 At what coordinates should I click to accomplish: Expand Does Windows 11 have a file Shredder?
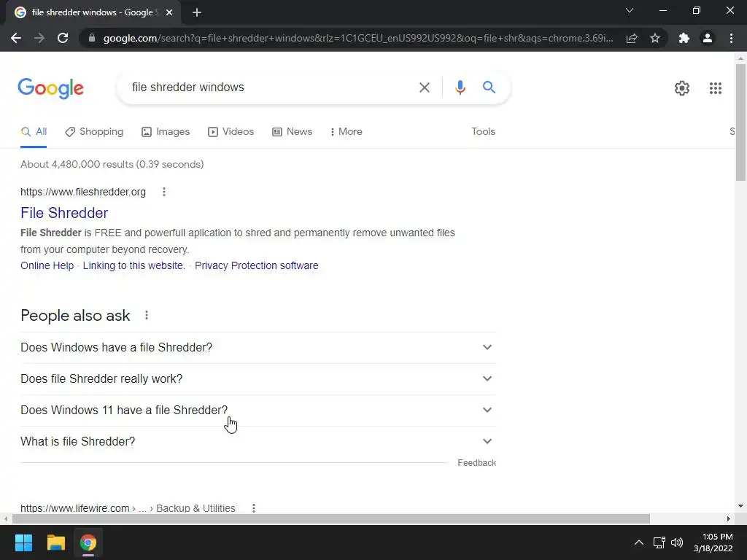tap(258, 411)
